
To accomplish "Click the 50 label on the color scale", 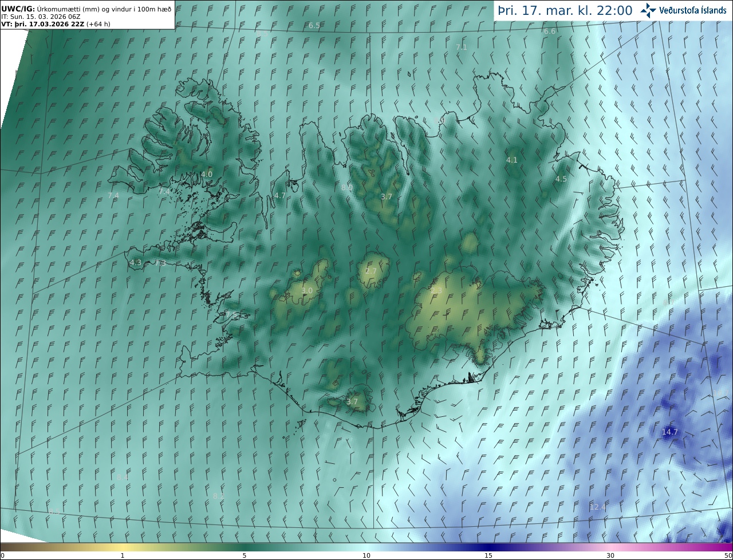I will pos(728,555).
